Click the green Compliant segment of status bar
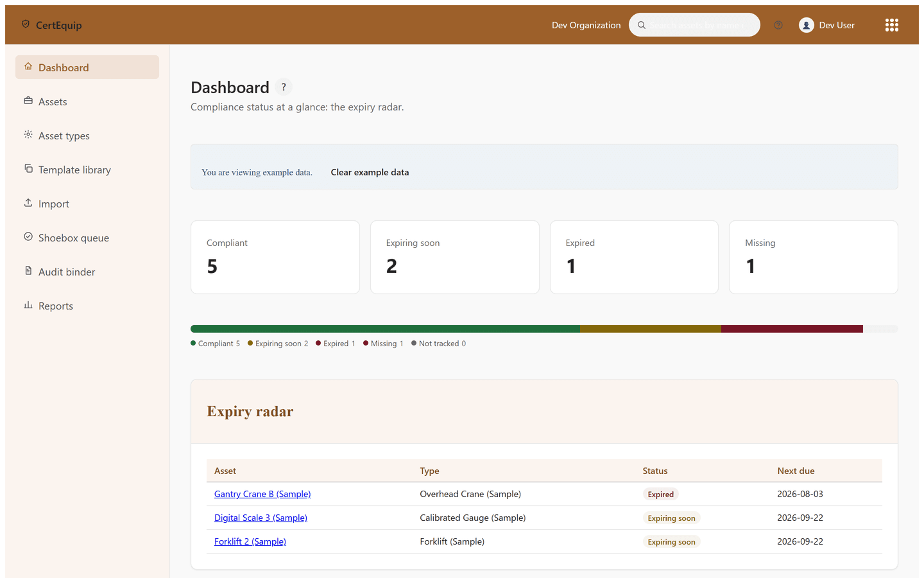 [385, 329]
